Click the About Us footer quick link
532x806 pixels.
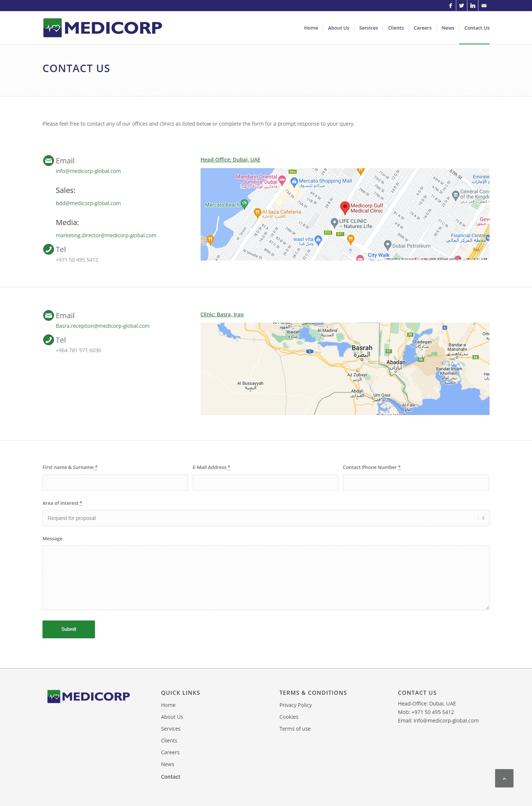tap(172, 717)
